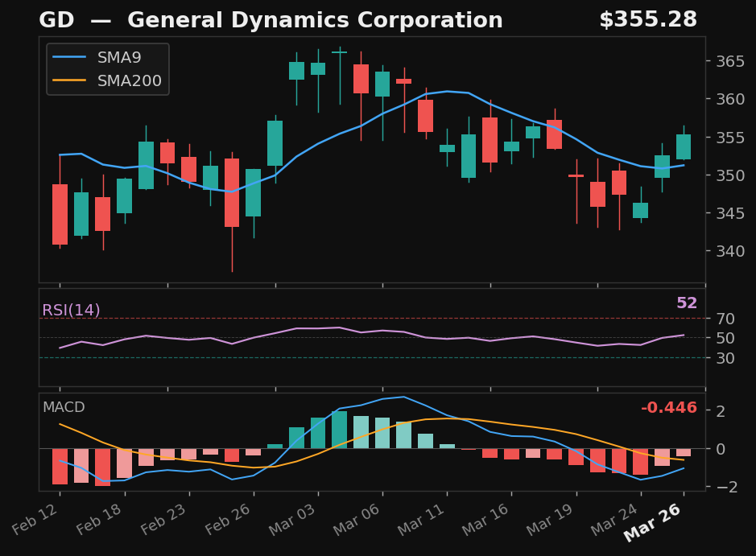Click the RSI(14) indicator label
This screenshot has width=756, height=556.
70,308
